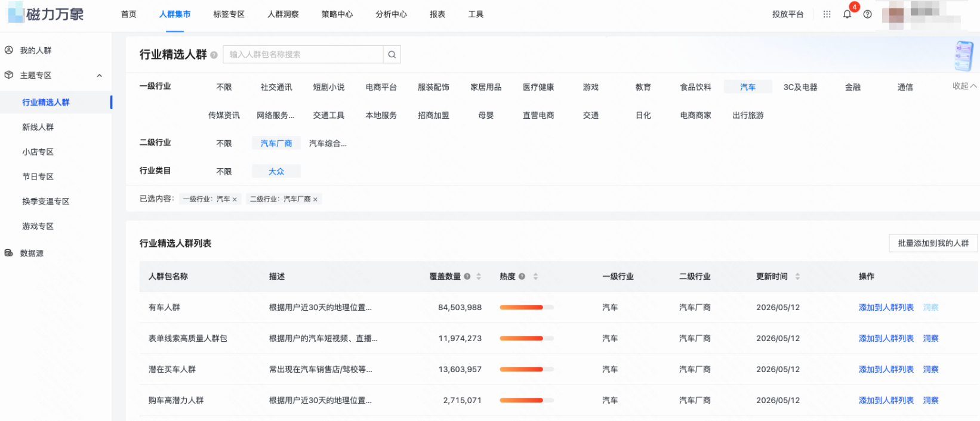Open the apps grid icon
The height and width of the screenshot is (421, 980).
click(x=827, y=14)
